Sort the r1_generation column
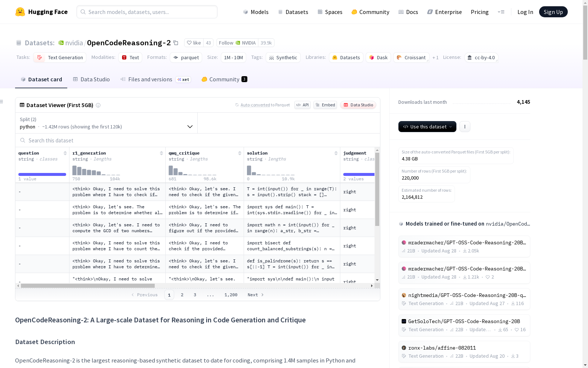 [161, 153]
